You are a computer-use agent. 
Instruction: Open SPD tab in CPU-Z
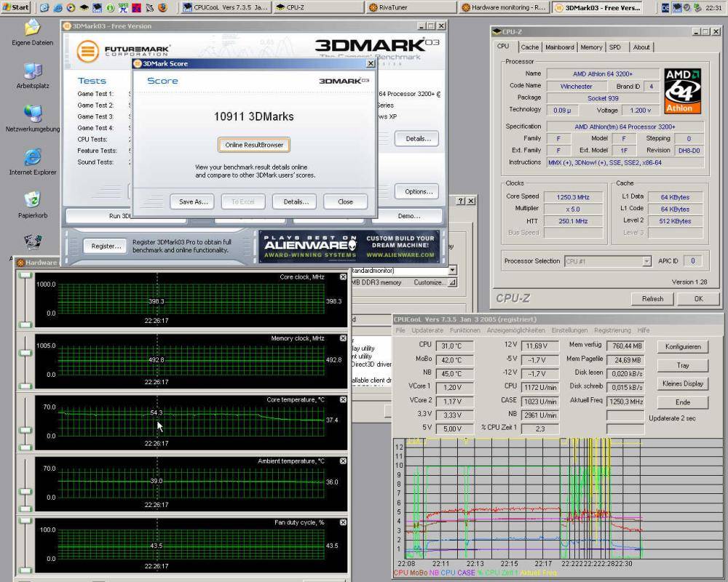point(615,47)
